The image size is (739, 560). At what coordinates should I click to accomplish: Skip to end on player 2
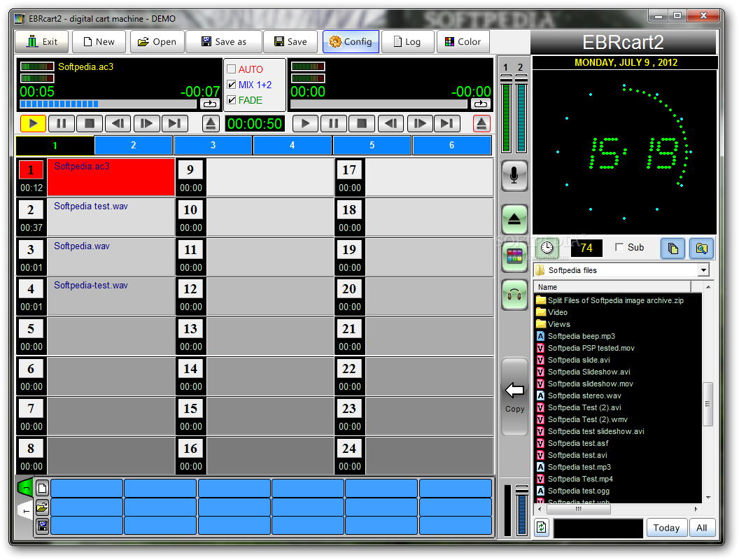pyautogui.click(x=446, y=123)
